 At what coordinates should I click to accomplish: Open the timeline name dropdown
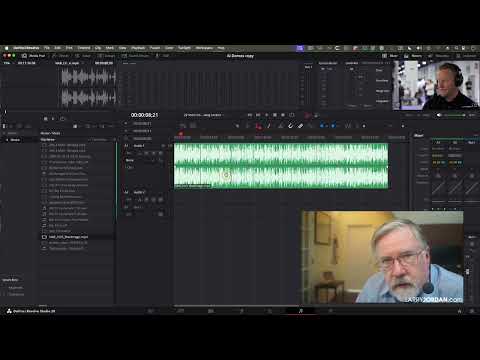204,115
